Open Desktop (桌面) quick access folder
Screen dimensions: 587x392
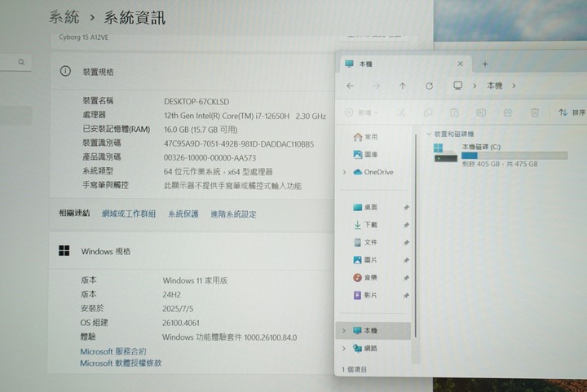pyautogui.click(x=365, y=207)
